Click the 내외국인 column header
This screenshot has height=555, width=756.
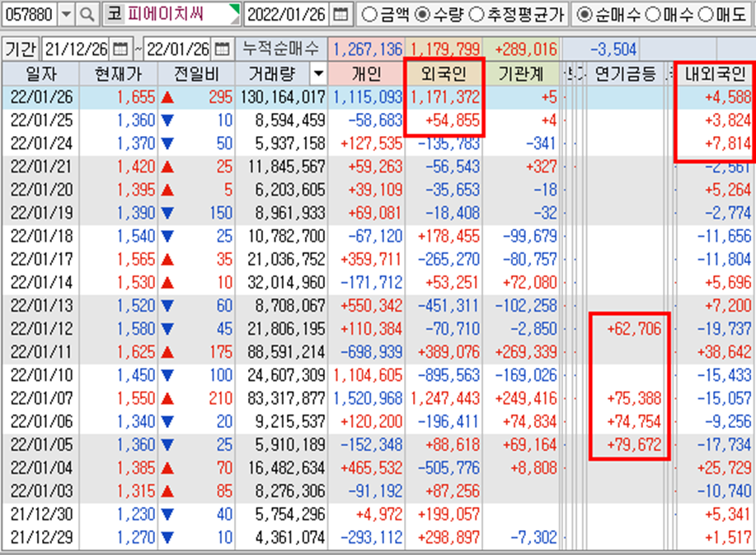coord(716,73)
